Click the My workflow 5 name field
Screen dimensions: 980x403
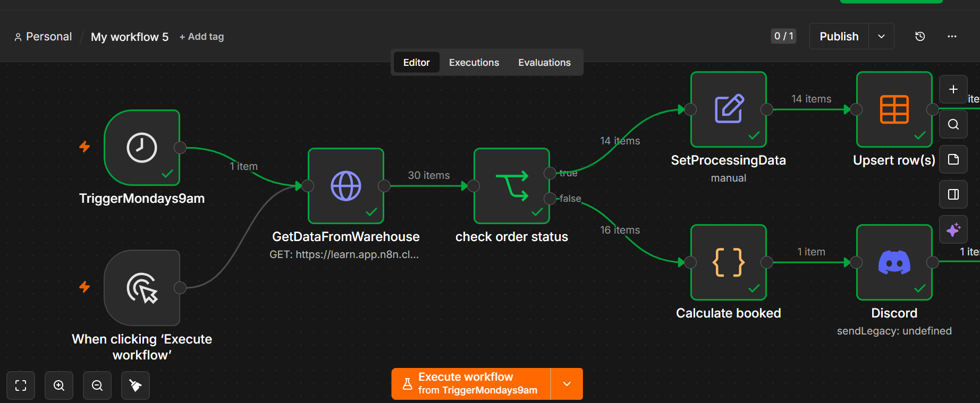[x=130, y=37]
